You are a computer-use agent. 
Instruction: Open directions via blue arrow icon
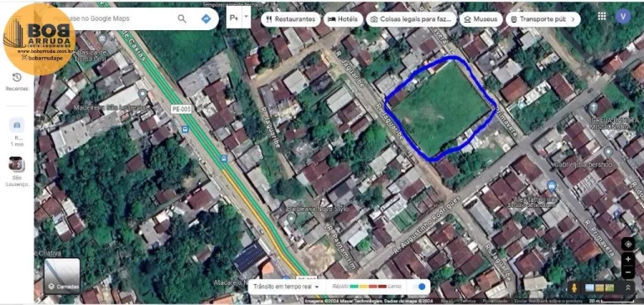pos(205,18)
